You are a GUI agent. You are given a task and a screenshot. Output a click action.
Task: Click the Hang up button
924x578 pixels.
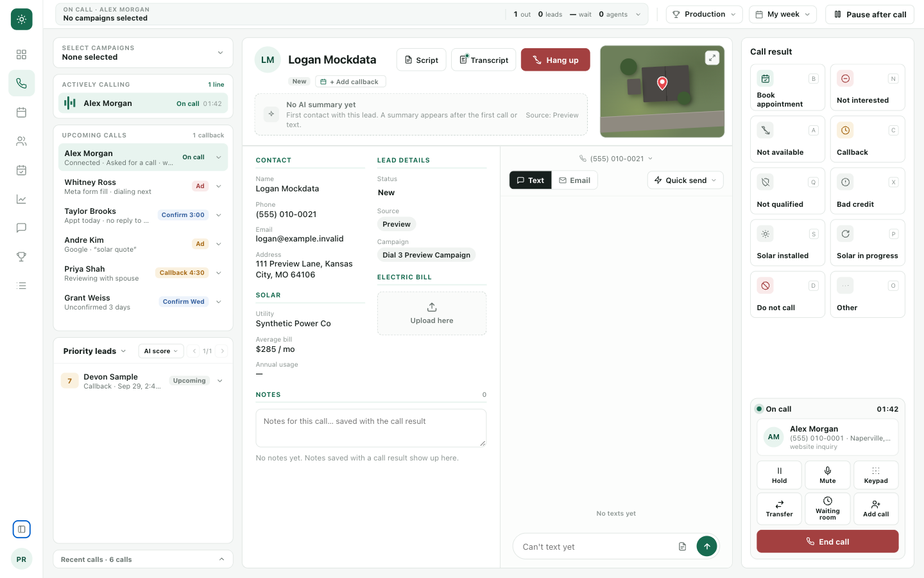[556, 60]
